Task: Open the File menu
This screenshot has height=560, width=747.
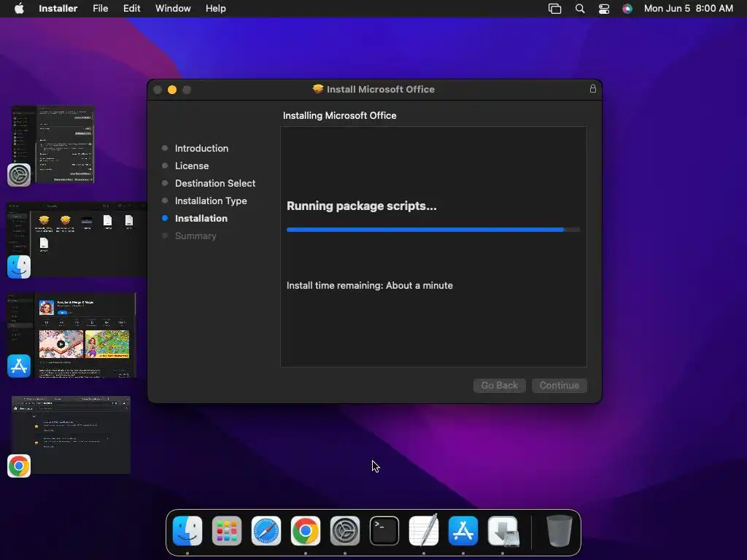Action: 100,9
